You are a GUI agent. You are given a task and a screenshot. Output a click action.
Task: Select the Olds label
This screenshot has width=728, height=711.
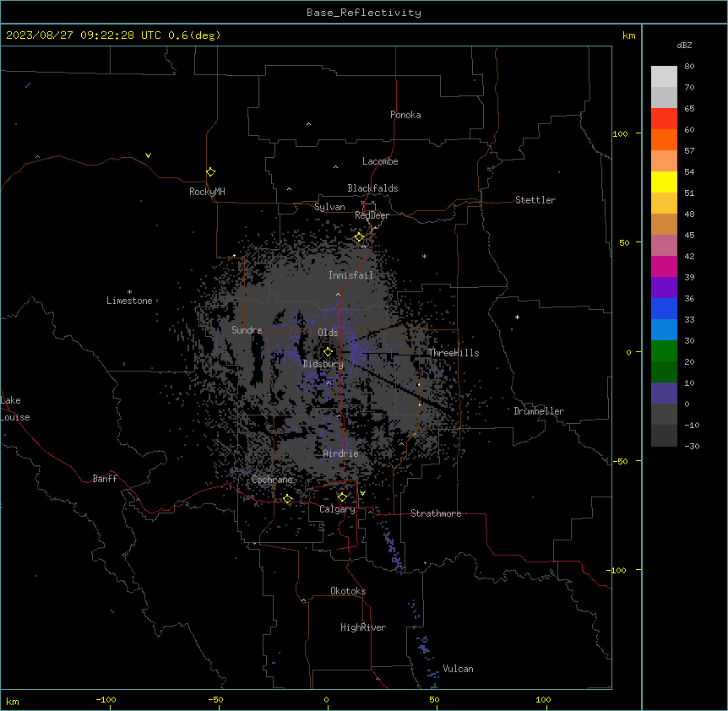pyautogui.click(x=328, y=333)
